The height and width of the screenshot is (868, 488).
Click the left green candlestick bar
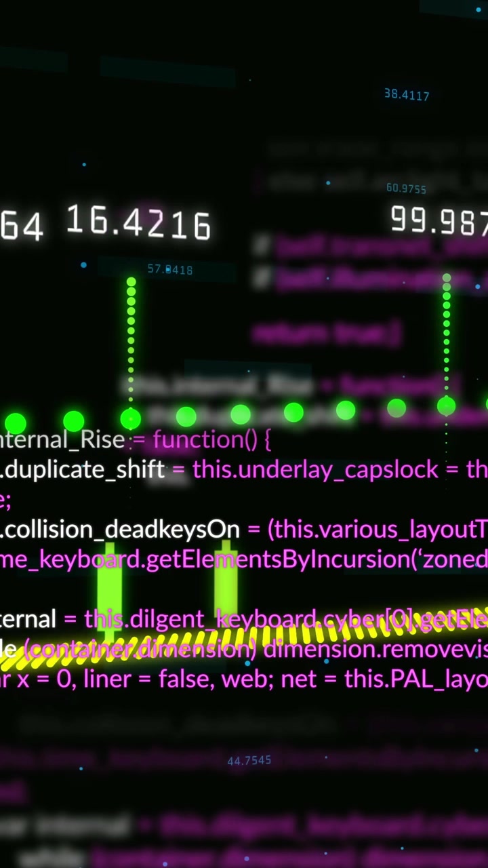[x=110, y=590]
